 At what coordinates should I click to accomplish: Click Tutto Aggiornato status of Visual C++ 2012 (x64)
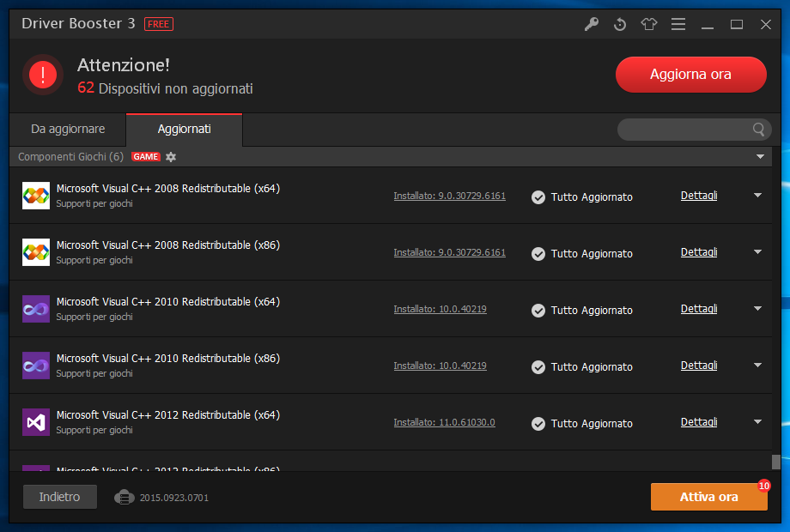592,424
